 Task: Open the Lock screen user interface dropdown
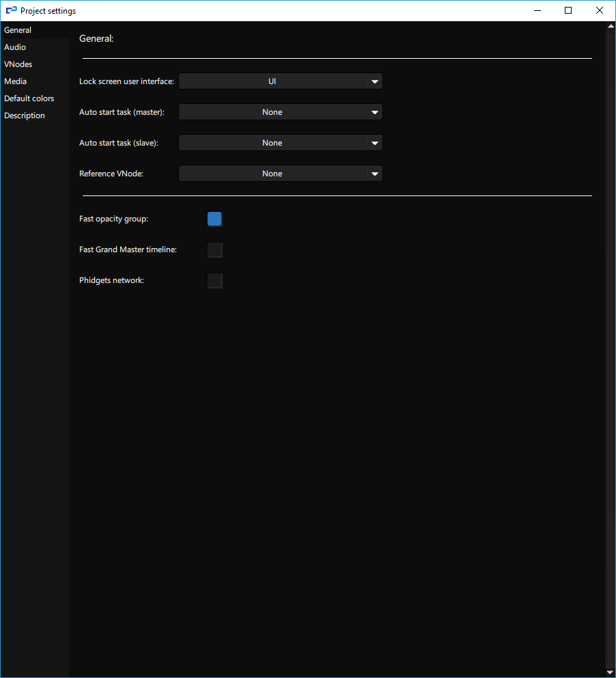pos(273,81)
